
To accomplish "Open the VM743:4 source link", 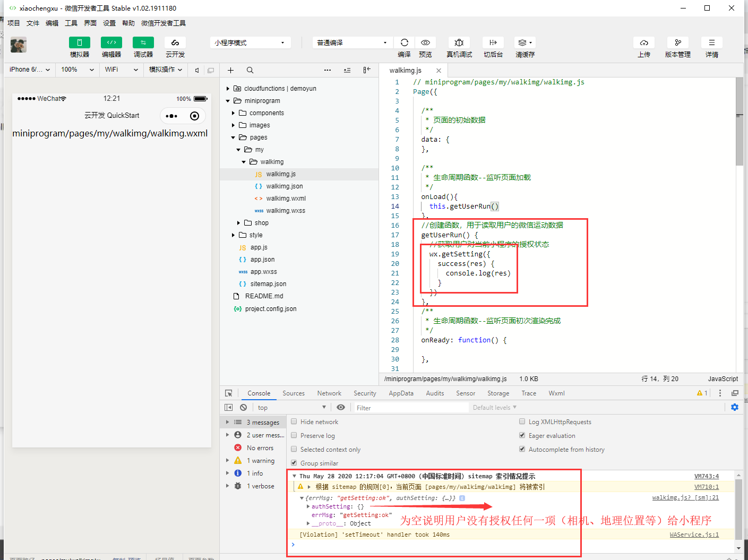I will click(x=707, y=476).
